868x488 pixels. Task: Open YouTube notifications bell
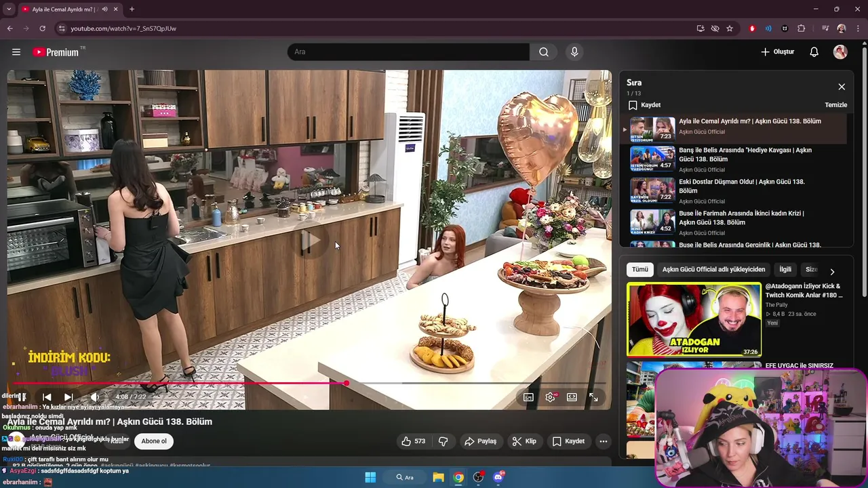point(814,52)
